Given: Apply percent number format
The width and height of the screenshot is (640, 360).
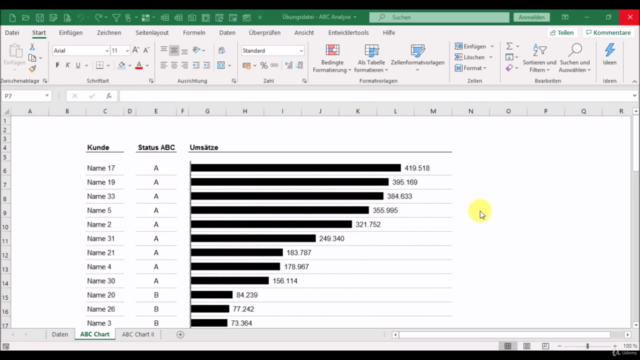Looking at the screenshot, I should pyautogui.click(x=264, y=65).
